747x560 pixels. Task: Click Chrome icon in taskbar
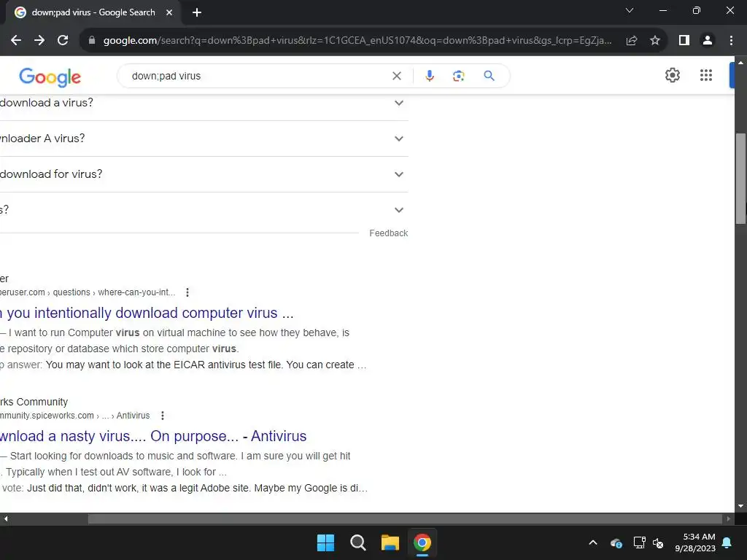pyautogui.click(x=422, y=542)
